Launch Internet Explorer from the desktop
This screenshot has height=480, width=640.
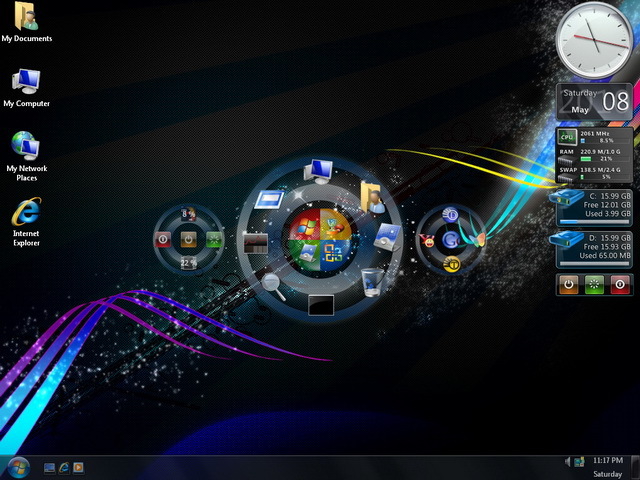27,222
